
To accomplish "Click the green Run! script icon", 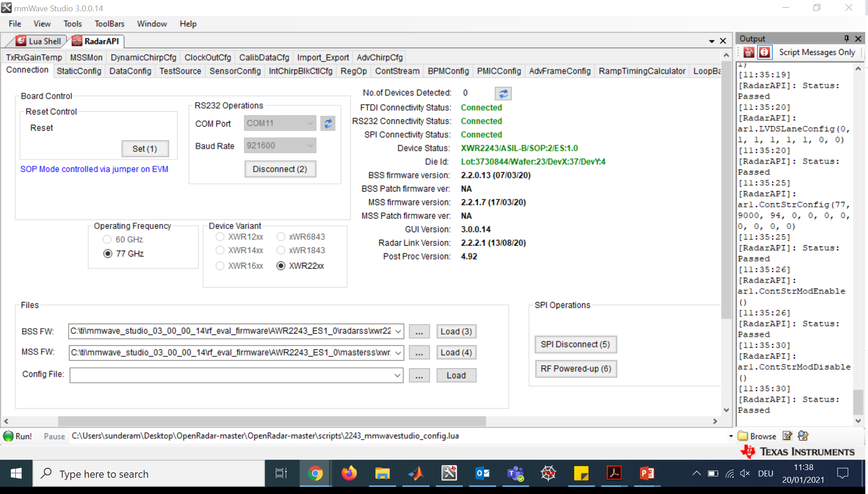I will 9,436.
